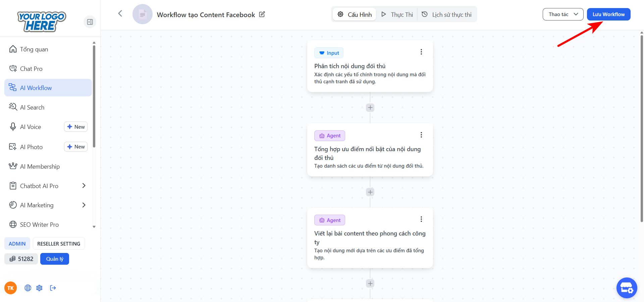The height and width of the screenshot is (302, 644).
Task: Click the sidebar menu scrollbar
Action: coord(94,97)
